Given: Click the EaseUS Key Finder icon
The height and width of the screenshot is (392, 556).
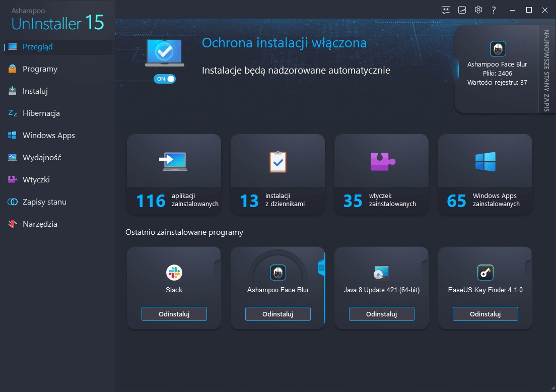Looking at the screenshot, I should (485, 273).
